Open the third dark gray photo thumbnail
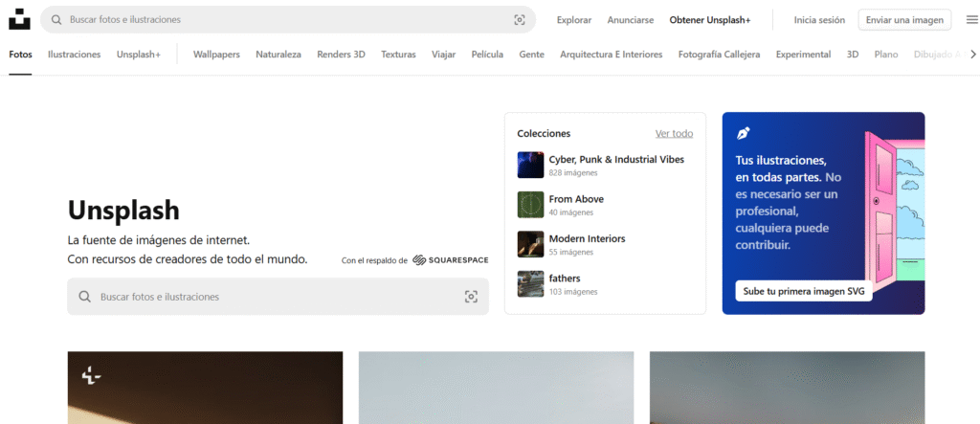 pyautogui.click(x=788, y=388)
